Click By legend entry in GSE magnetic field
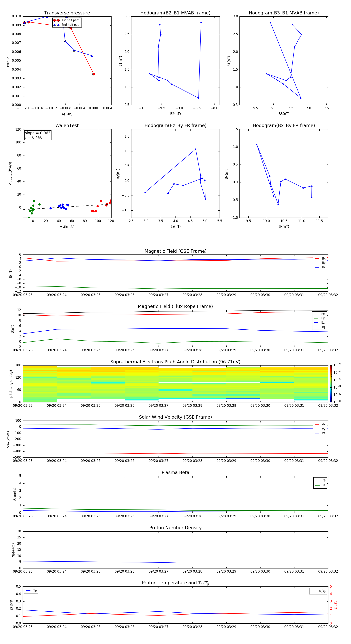 [320, 263]
